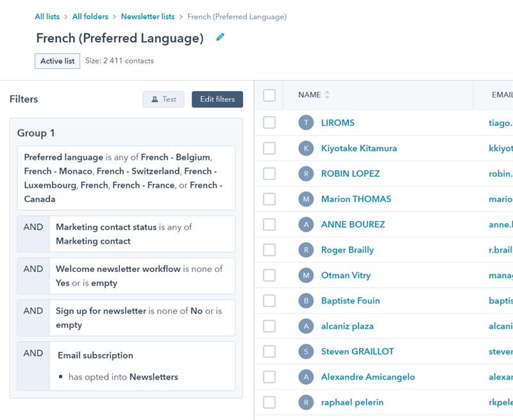Toggle the select-all checkbox in table header
This screenshot has height=420, width=513.
(269, 95)
